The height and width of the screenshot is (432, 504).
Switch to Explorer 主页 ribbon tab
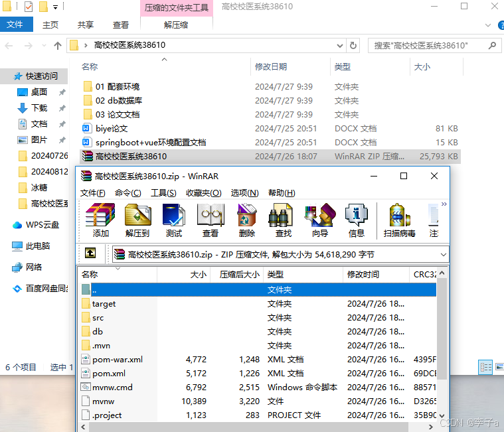[x=50, y=25]
